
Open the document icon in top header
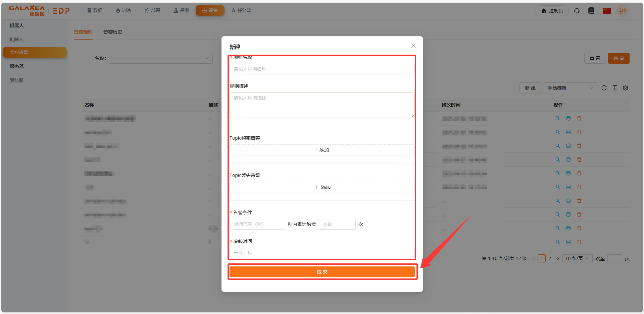(x=591, y=11)
